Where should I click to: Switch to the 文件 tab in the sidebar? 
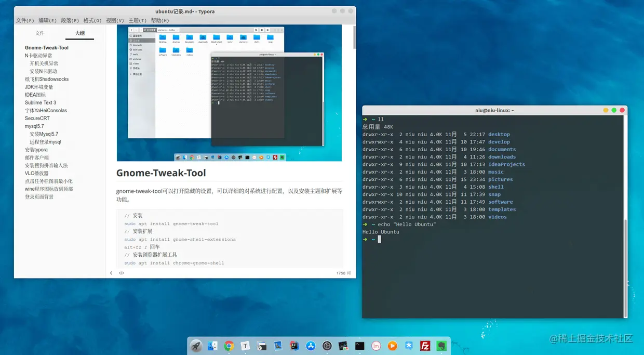[x=40, y=33]
